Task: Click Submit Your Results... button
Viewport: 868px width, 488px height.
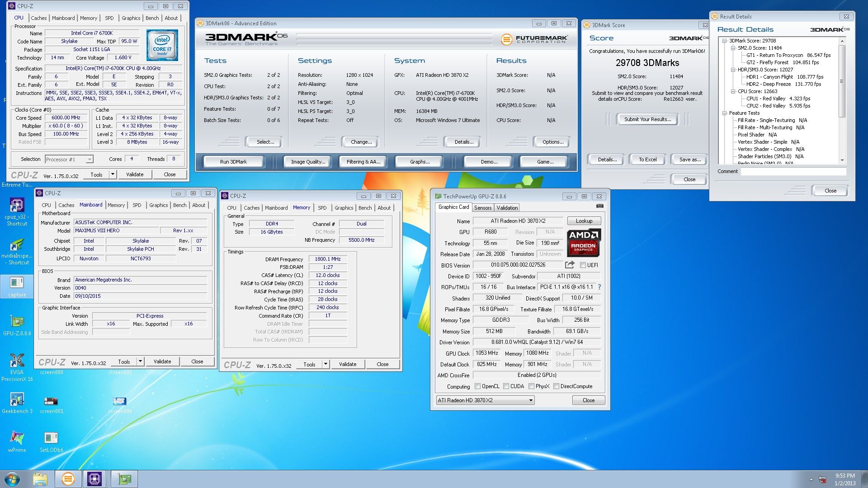Action: click(647, 119)
